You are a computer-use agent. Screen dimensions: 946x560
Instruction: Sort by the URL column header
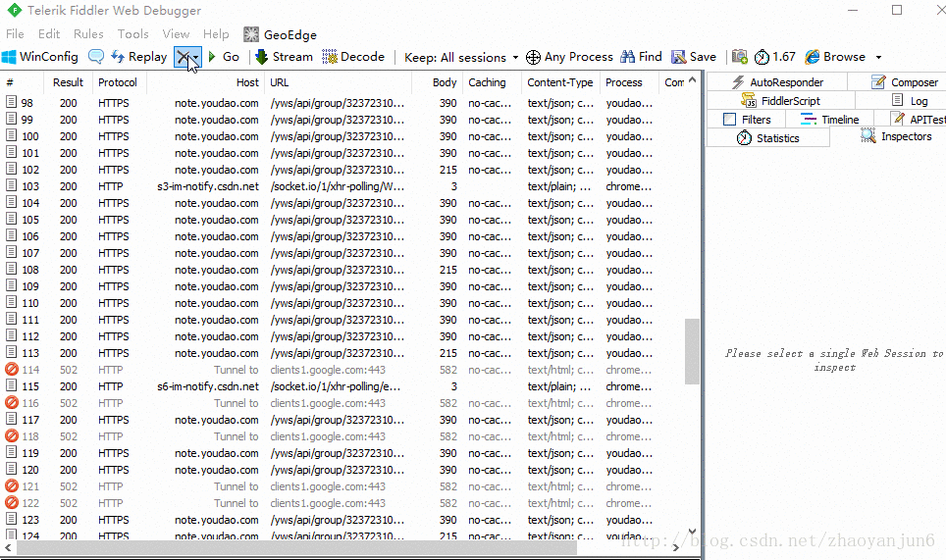pyautogui.click(x=338, y=82)
